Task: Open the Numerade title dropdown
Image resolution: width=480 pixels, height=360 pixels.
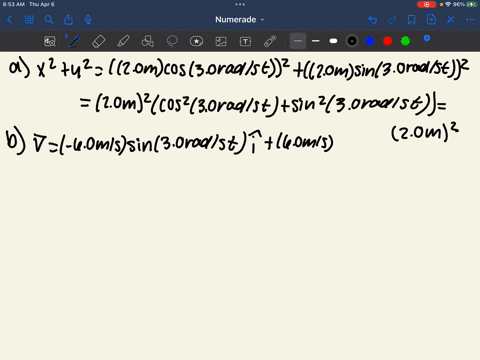Action: [x=240, y=20]
